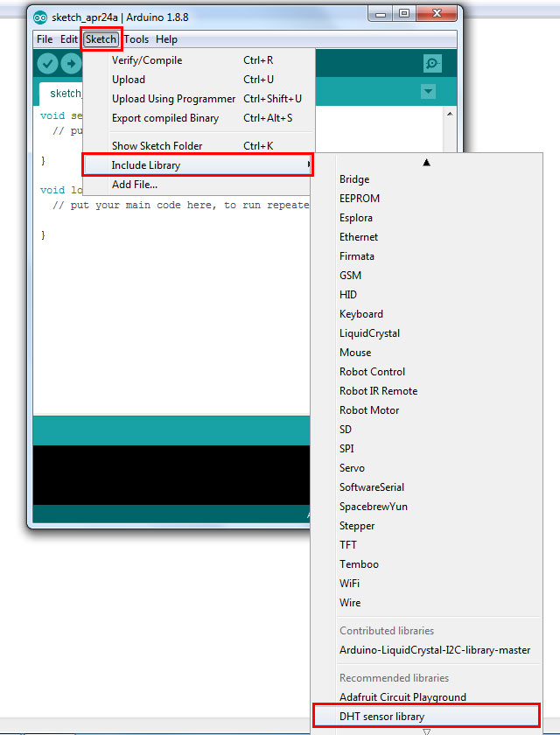The height and width of the screenshot is (735, 560).
Task: Click the 'put your main code here' comment
Action: (180, 206)
